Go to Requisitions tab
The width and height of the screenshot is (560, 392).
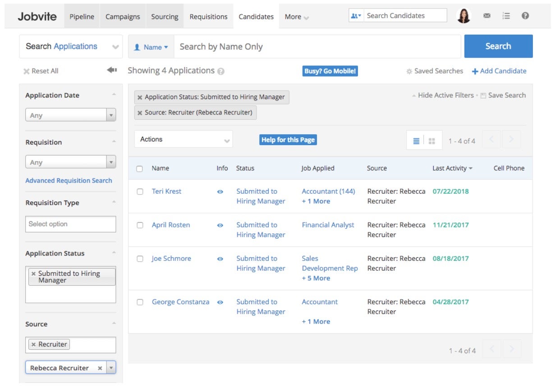[208, 17]
